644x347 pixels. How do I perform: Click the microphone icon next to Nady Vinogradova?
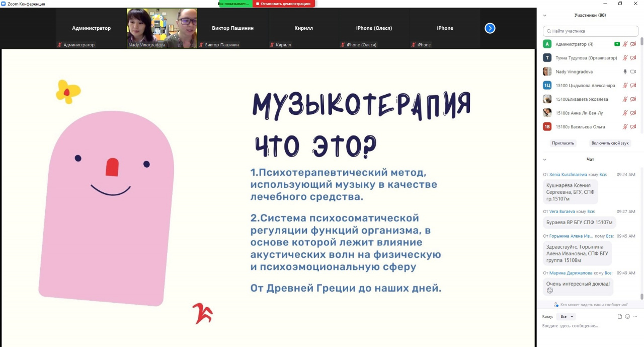pyautogui.click(x=625, y=72)
